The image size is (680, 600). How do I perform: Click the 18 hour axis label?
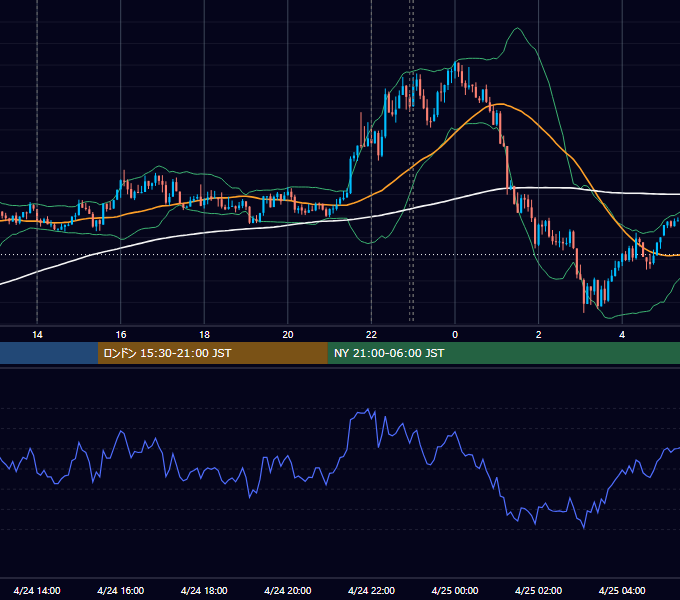204,335
